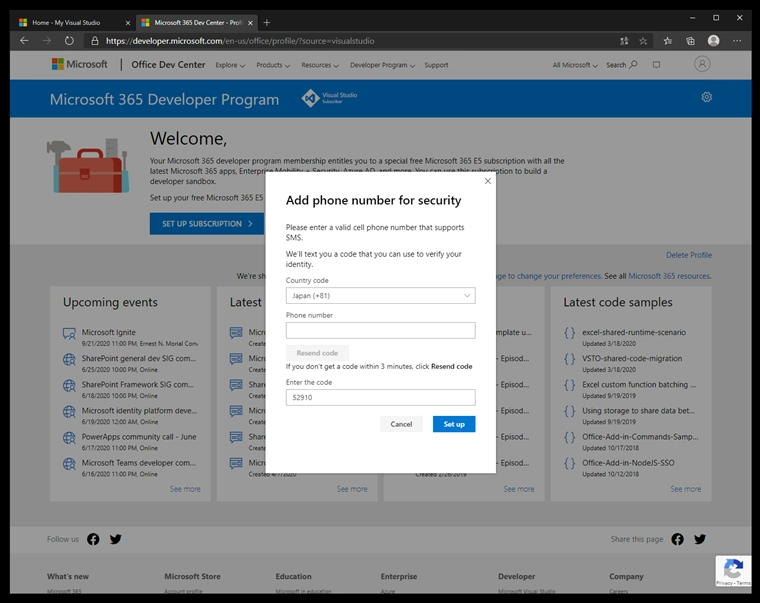
Task: Share this page on Facebook icon
Action: tap(678, 539)
